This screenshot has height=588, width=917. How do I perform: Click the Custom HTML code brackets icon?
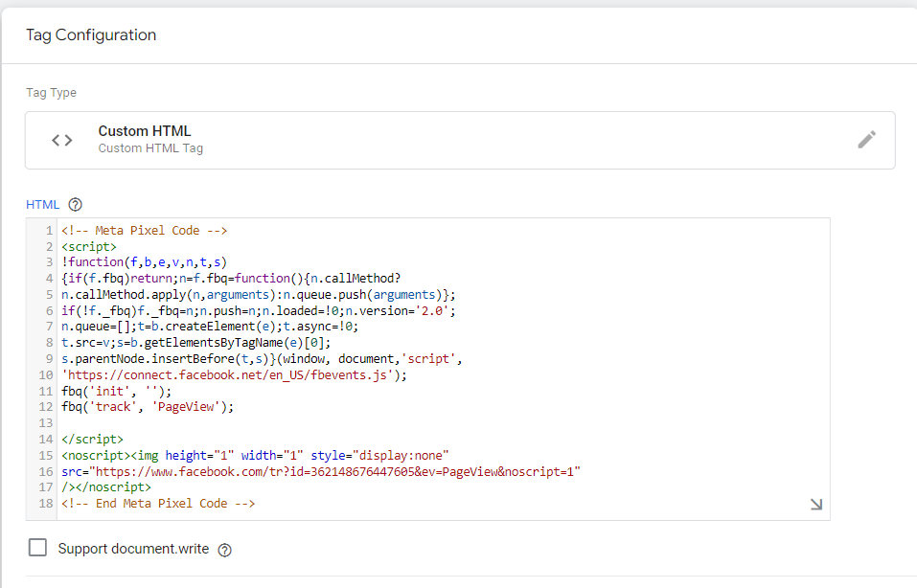pos(62,140)
